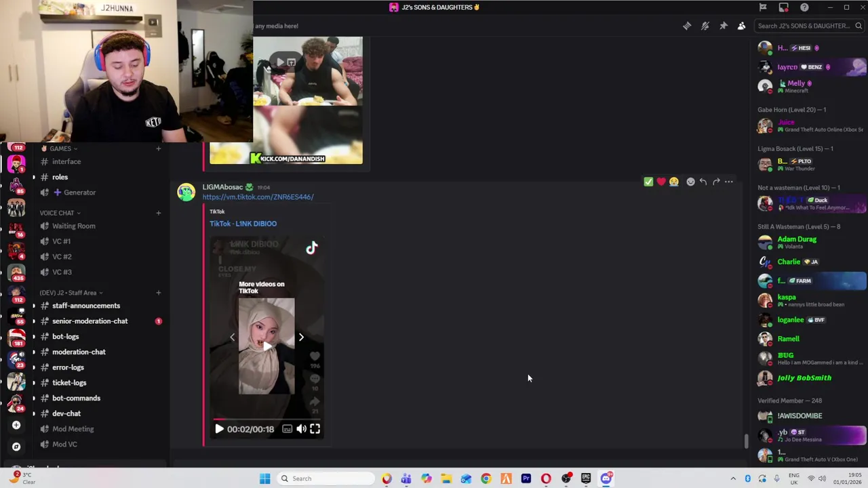Open More options for the message

click(729, 182)
